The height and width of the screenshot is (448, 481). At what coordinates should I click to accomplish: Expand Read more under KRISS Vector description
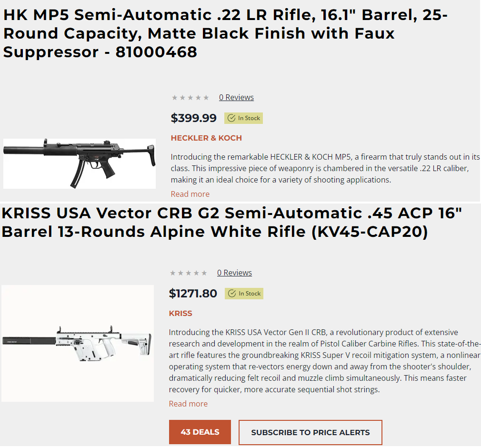(x=188, y=404)
